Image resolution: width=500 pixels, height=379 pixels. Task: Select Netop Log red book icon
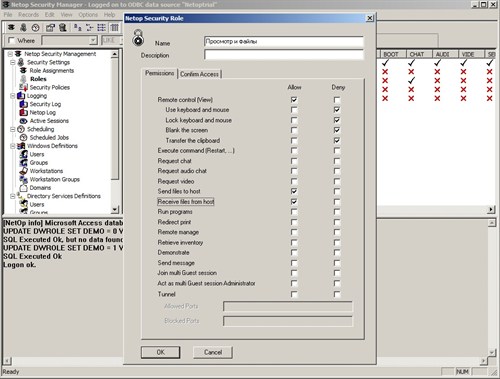(x=23, y=112)
